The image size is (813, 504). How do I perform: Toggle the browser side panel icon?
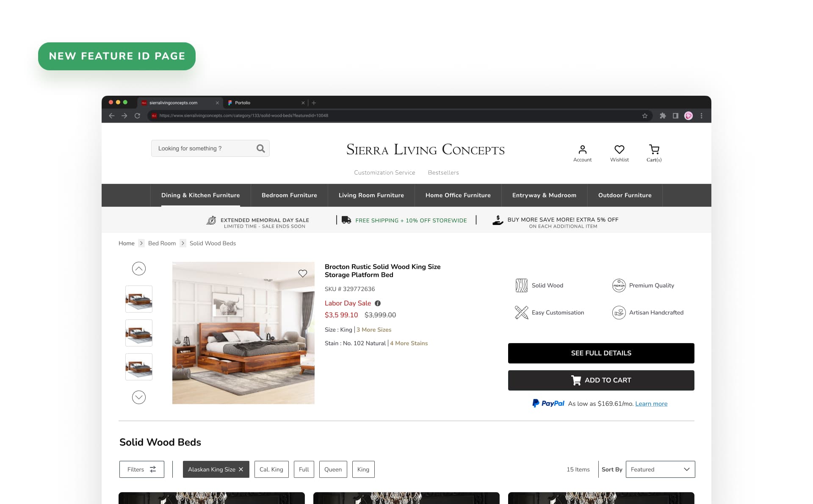point(675,116)
